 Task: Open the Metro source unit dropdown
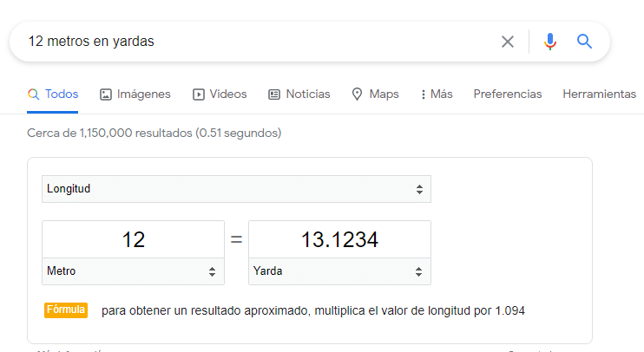click(133, 271)
